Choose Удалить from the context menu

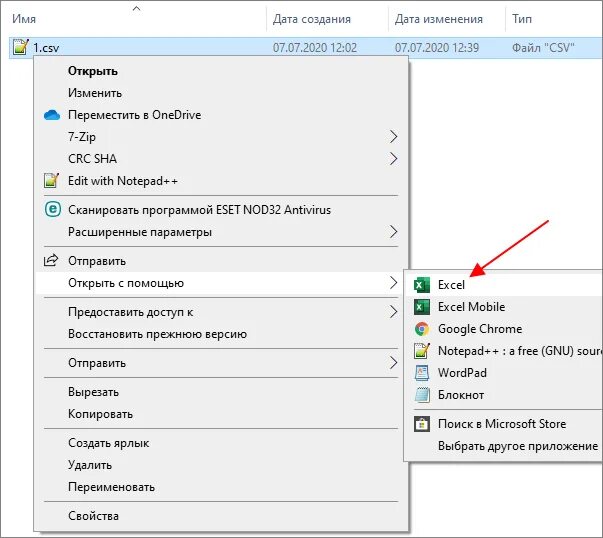coord(221,465)
